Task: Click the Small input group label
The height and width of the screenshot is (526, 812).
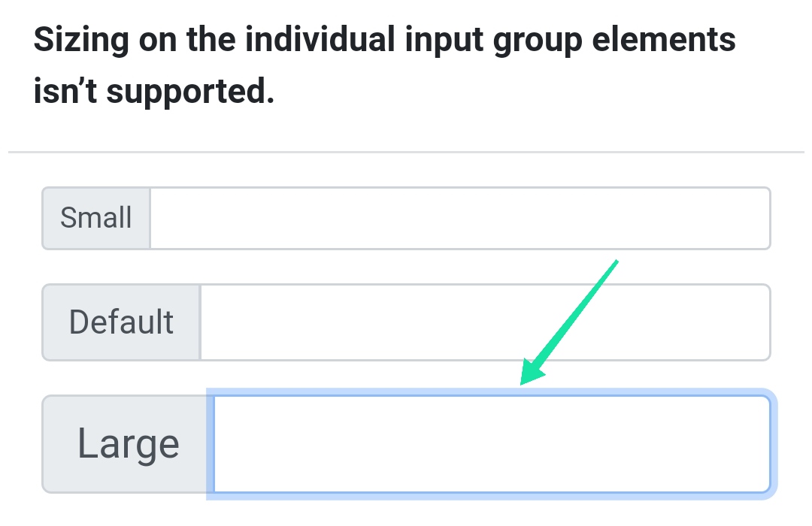Action: [x=95, y=218]
